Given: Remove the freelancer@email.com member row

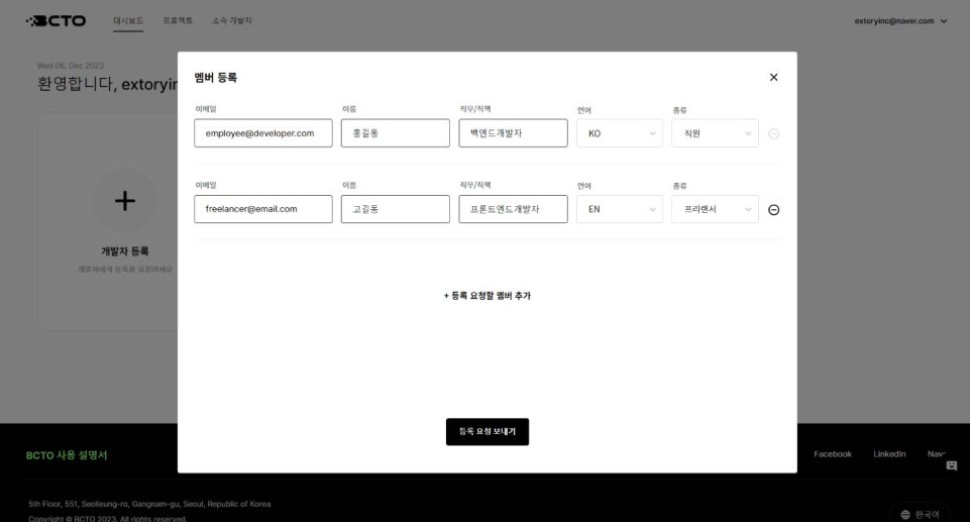Looking at the screenshot, I should (x=773, y=210).
